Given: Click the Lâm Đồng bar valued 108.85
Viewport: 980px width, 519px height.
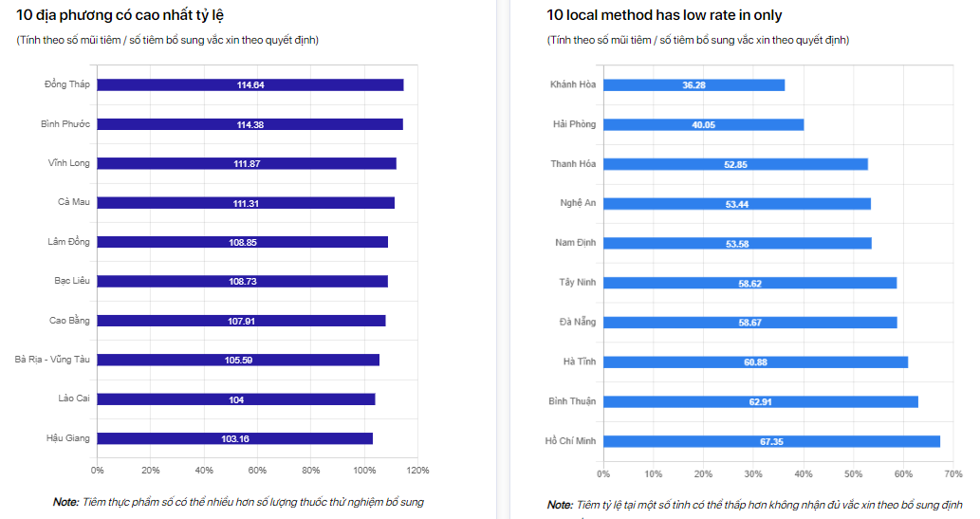Looking at the screenshot, I should [x=242, y=242].
